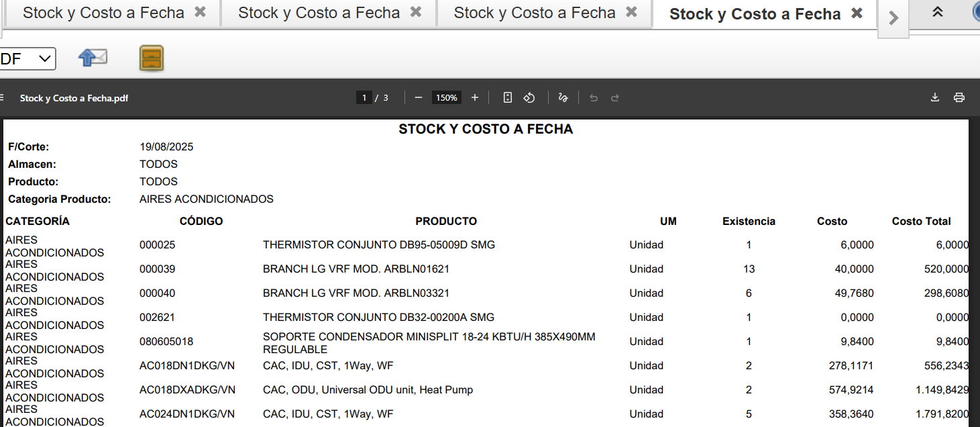Print the PDF document

pyautogui.click(x=959, y=98)
